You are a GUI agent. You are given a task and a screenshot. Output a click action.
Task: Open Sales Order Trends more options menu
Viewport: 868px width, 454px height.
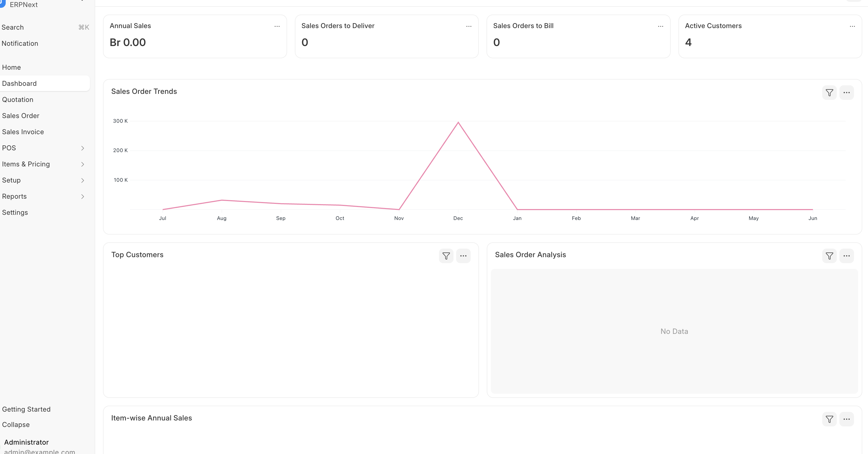tap(846, 93)
